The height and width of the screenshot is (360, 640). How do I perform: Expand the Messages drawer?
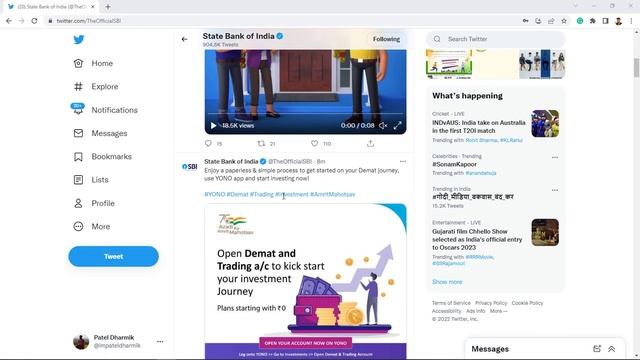(611, 349)
